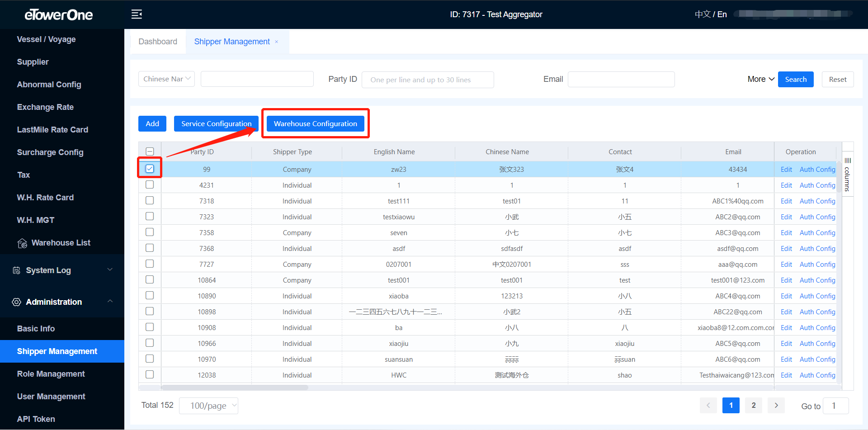Viewport: 868px width, 430px height.
Task: Close the Shipper Management tab
Action: (x=277, y=42)
